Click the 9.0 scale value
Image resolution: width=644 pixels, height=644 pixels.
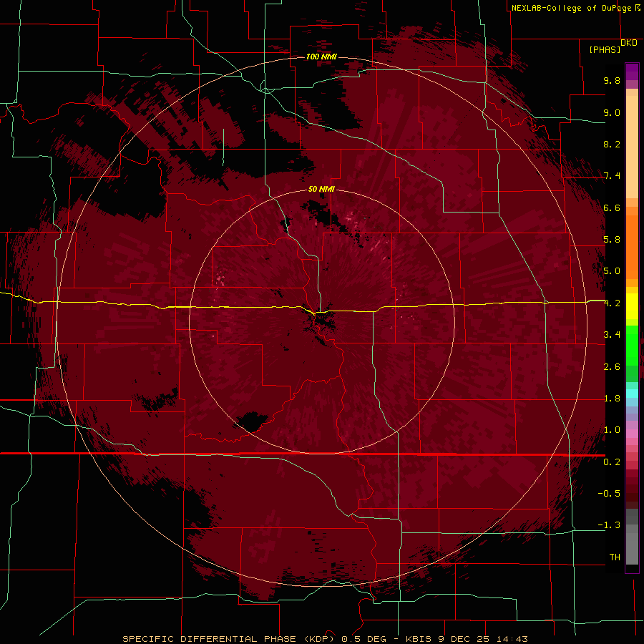tap(612, 112)
